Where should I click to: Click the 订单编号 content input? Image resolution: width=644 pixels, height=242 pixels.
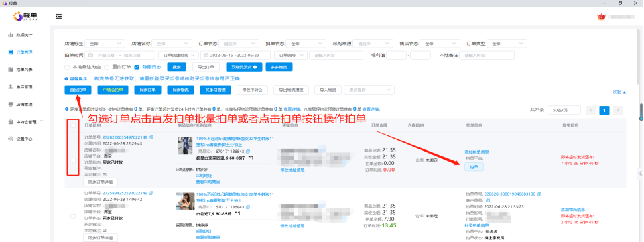point(336,55)
